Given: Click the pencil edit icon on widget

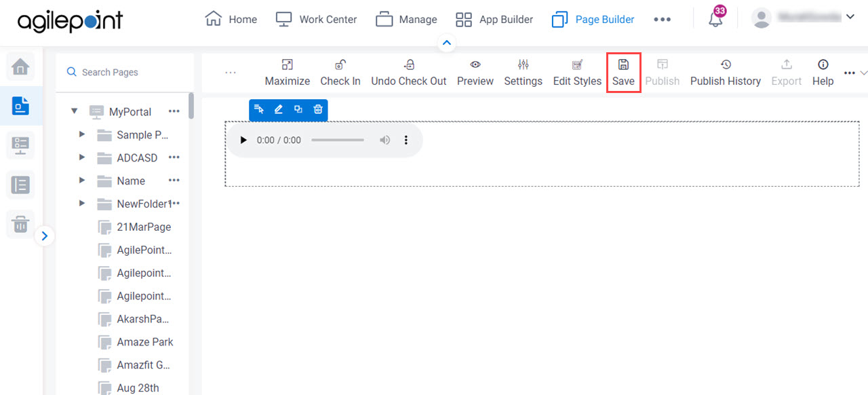Looking at the screenshot, I should click(278, 109).
